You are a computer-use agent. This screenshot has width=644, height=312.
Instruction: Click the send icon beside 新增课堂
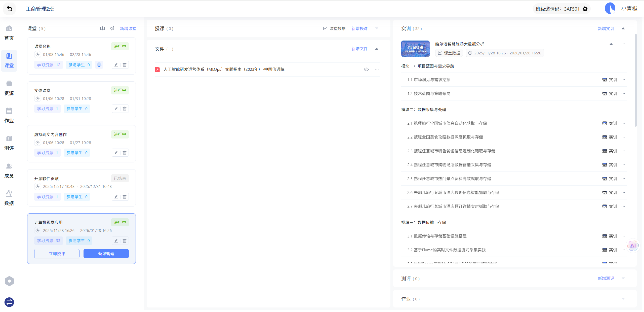(x=111, y=28)
